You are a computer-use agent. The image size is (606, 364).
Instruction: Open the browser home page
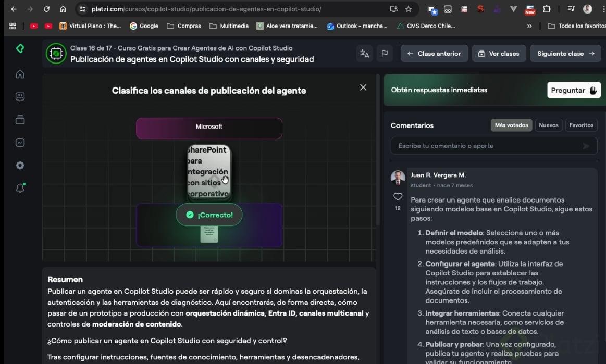tap(63, 9)
